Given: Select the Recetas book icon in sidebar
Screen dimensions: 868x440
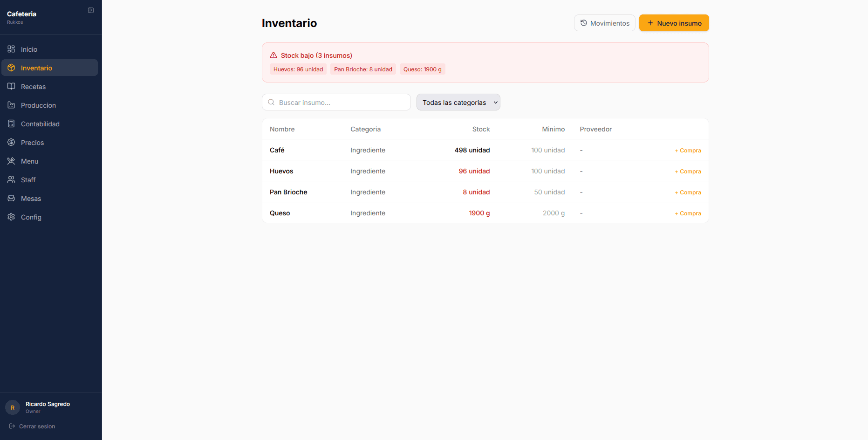Looking at the screenshot, I should tap(11, 86).
